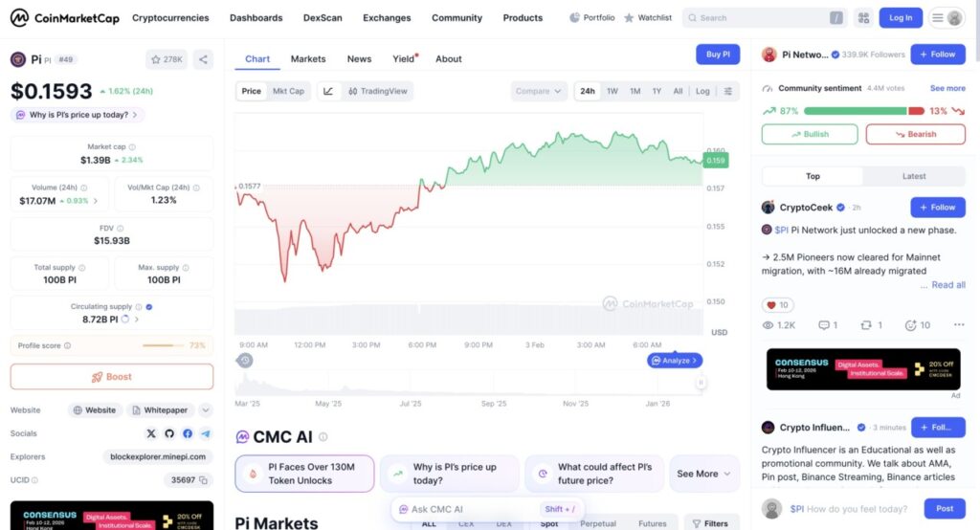Open blockexplorer.minepi.com explorer link
The width and height of the screenshot is (980, 530).
coord(157,457)
